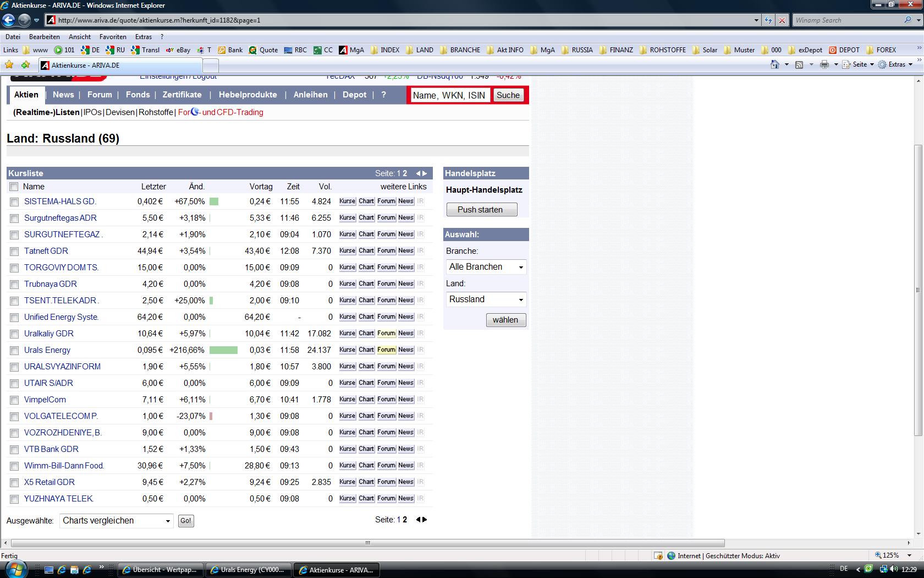
Task: Refresh the page via address bar icon
Action: click(x=768, y=20)
